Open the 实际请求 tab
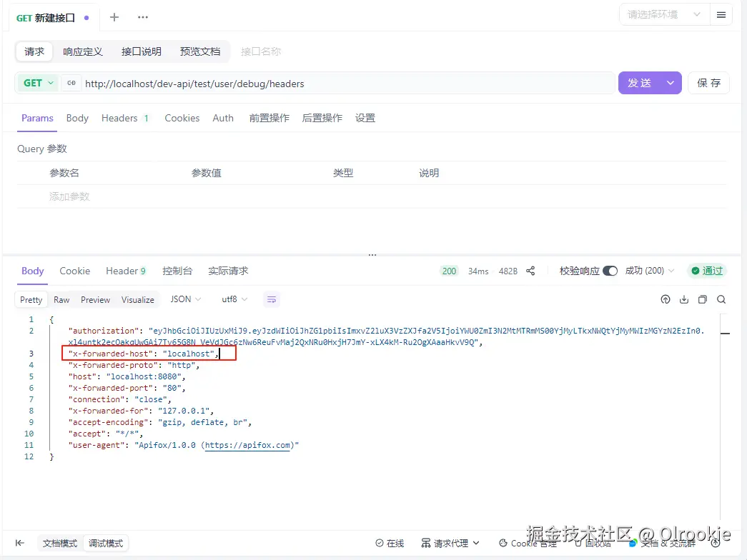Screen dimensions: 747x560 [x=228, y=271]
